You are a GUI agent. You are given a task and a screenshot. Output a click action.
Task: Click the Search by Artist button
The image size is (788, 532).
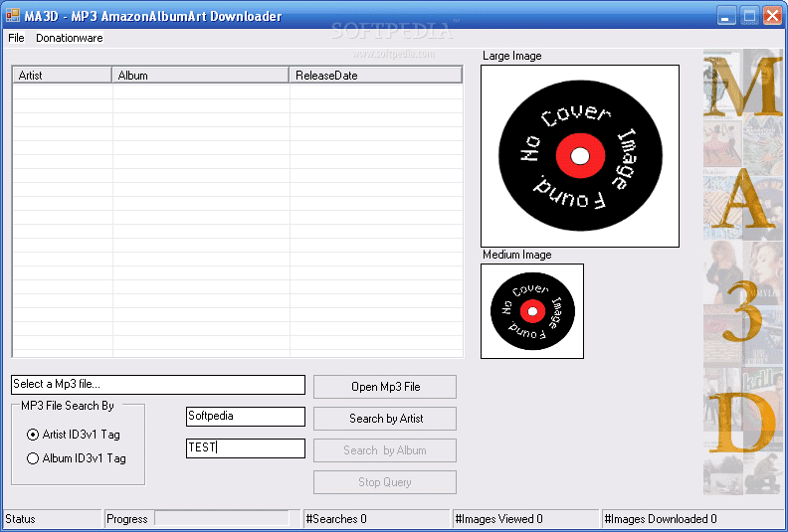click(x=385, y=419)
